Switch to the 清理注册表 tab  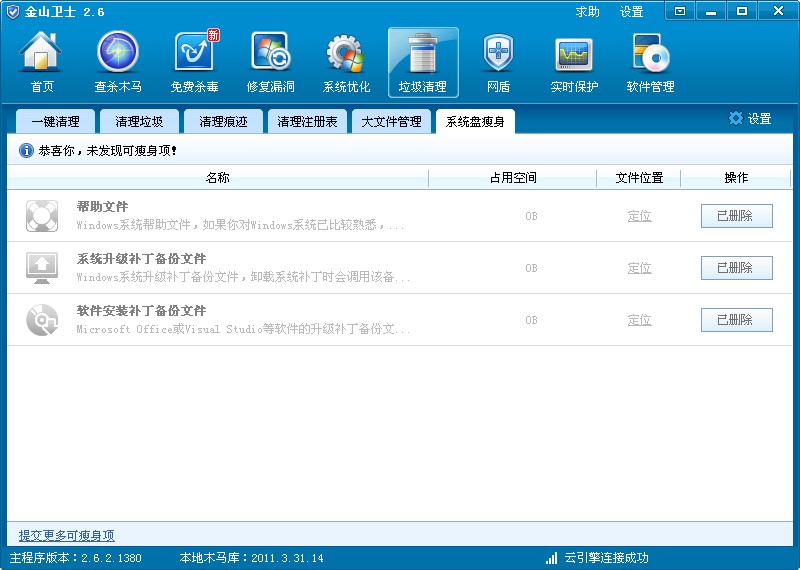[x=307, y=121]
